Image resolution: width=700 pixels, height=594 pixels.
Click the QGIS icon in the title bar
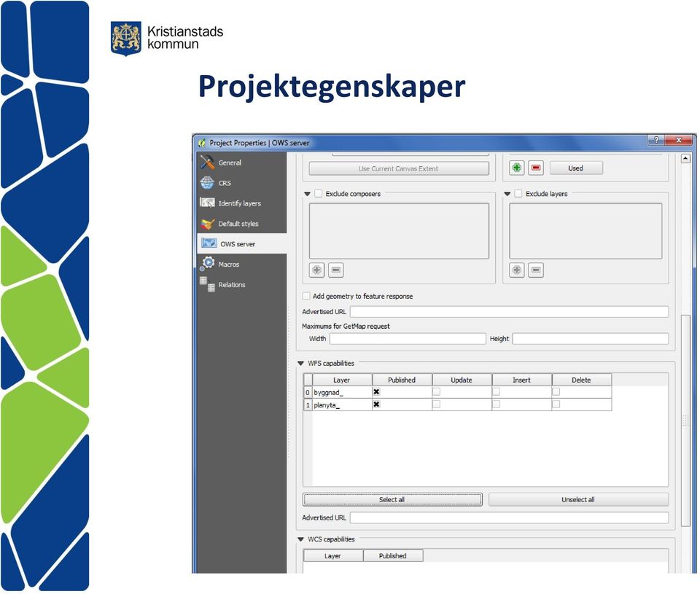tap(202, 143)
